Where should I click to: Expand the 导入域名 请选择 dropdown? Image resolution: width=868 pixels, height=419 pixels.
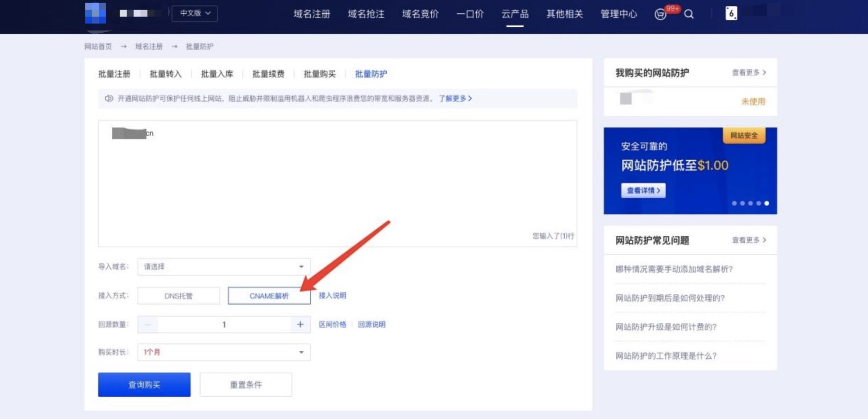(x=224, y=267)
